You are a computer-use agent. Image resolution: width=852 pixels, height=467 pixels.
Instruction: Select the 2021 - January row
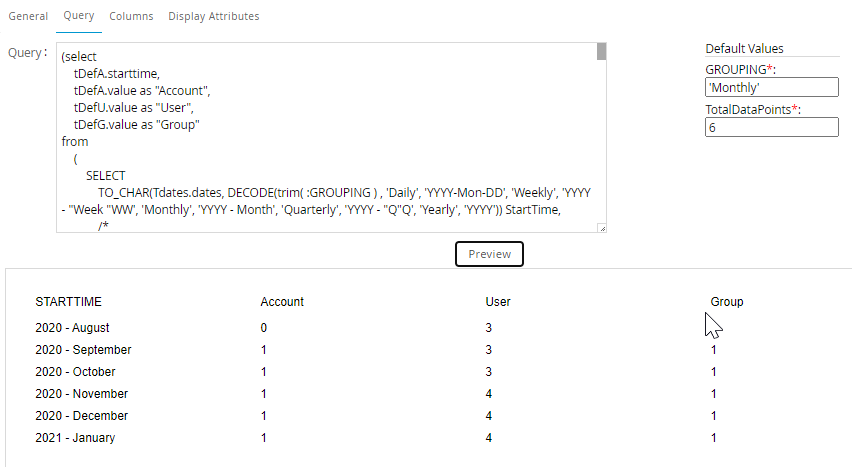click(75, 438)
